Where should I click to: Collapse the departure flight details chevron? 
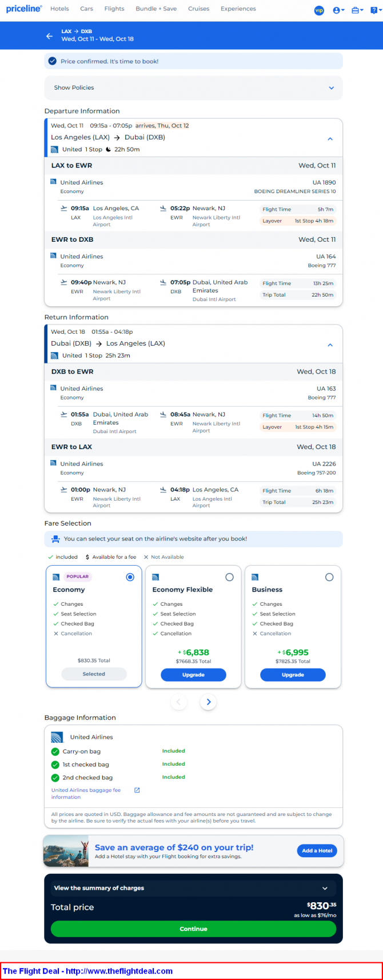(330, 139)
